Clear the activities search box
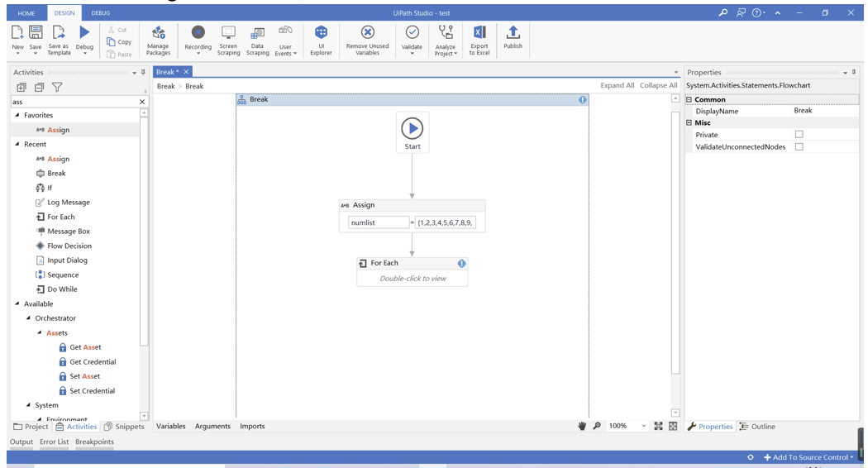Screen dimensions: 868x468 tap(142, 102)
